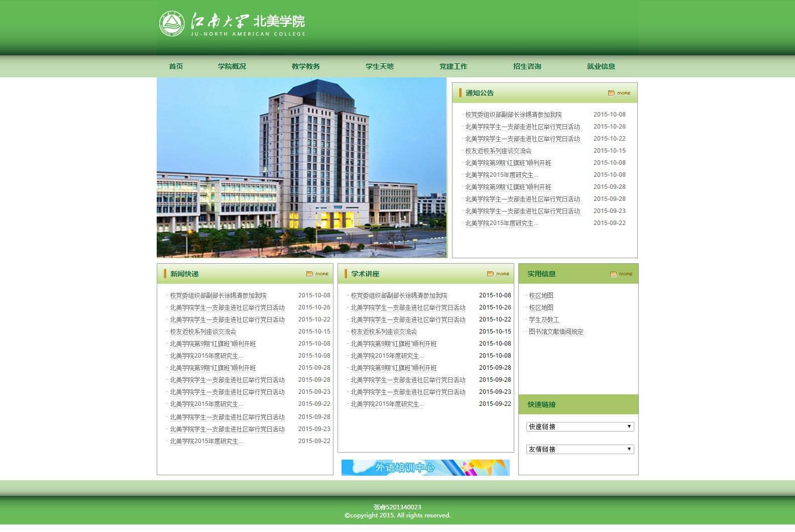
Task: Click MORE icon in 新闻快递 panel
Action: click(317, 274)
